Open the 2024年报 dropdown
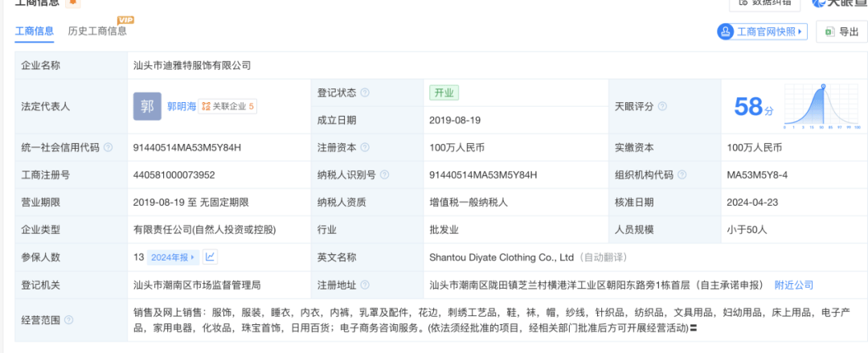The width and height of the screenshot is (868, 353). (174, 257)
